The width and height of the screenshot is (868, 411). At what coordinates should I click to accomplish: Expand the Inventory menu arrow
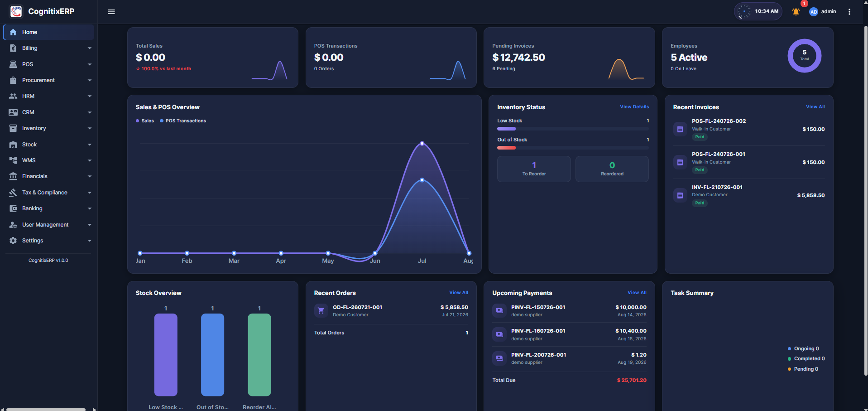point(90,128)
